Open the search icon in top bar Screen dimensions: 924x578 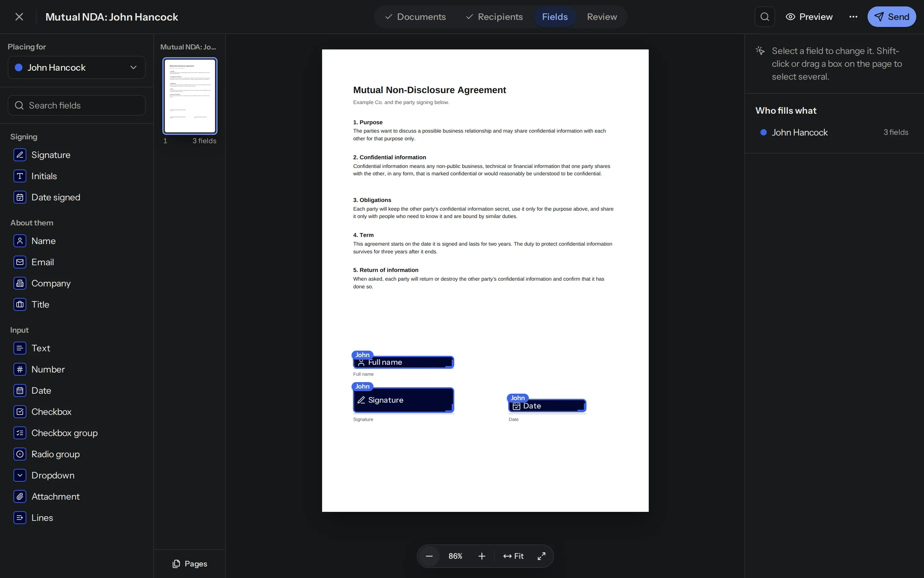765,17
